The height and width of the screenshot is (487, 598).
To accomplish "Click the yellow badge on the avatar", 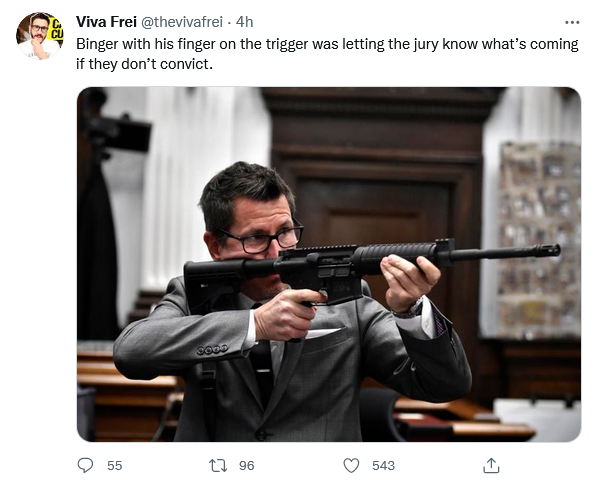I will click(56, 29).
